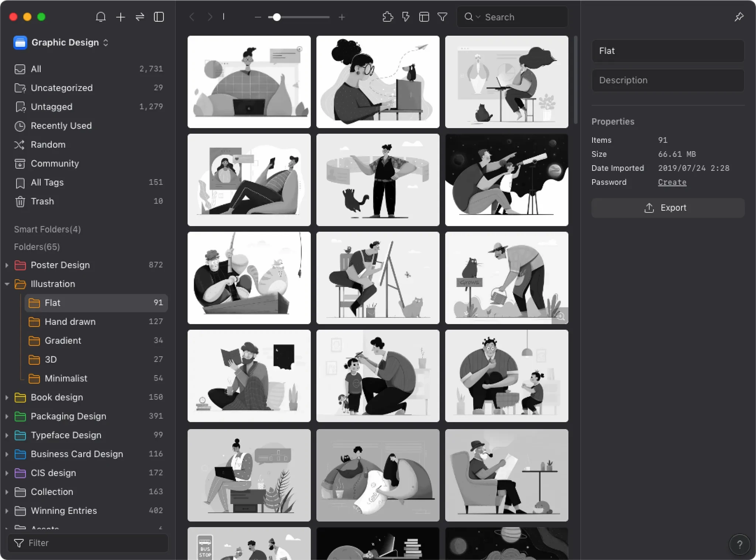Click the zoom out minus icon
Screen dimensions: 756x560
(258, 17)
